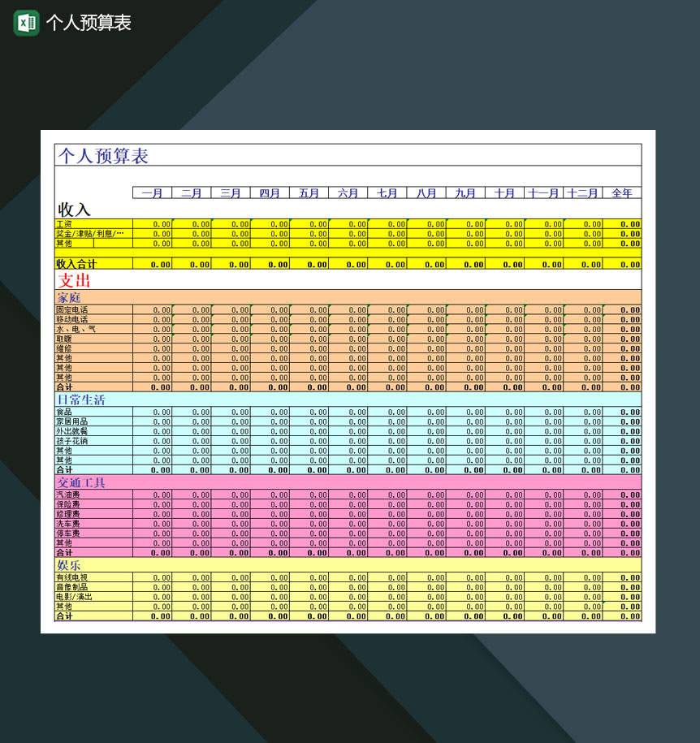The height and width of the screenshot is (743, 700).
Task: Click the 电影/演出 row label
Action: [x=71, y=597]
